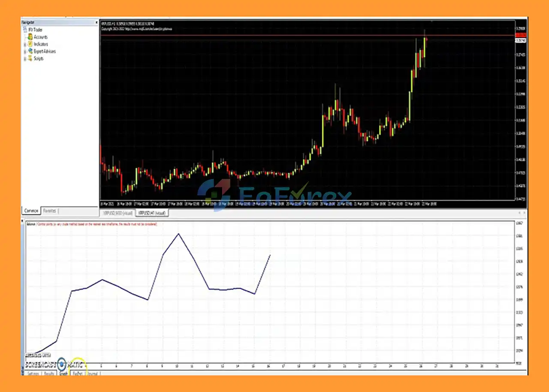Click the red horizontal price line
Viewport: 549px width, 392px height.
(257, 35)
